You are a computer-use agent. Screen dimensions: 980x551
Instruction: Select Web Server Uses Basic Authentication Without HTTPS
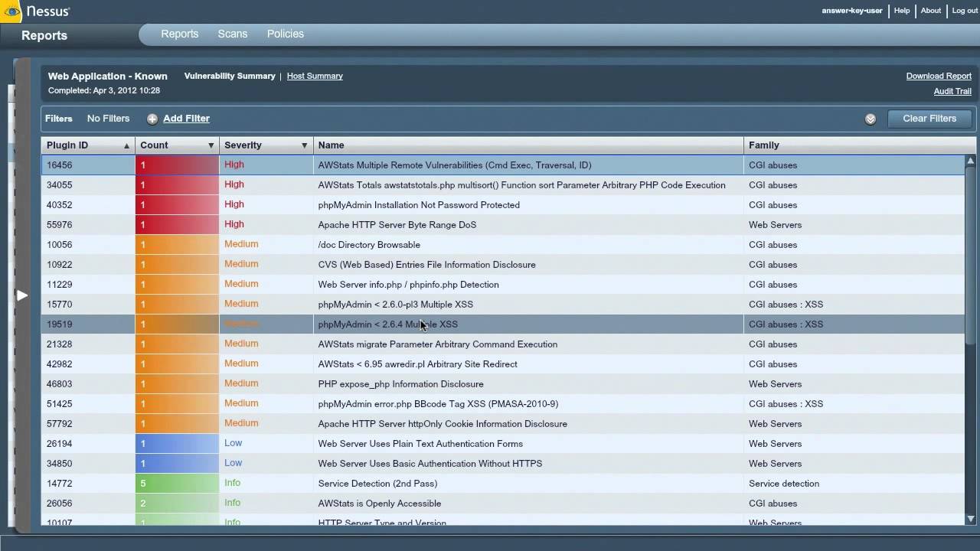[x=503, y=464]
